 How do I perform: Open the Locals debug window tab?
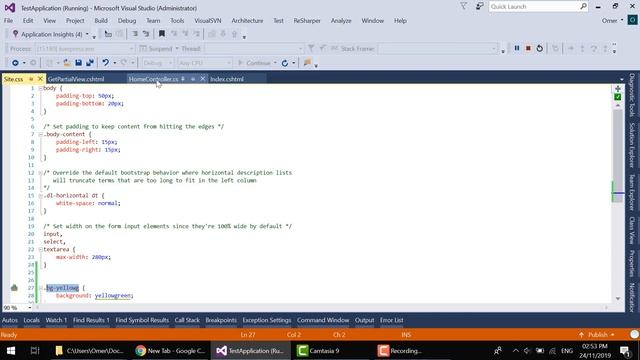(31, 320)
